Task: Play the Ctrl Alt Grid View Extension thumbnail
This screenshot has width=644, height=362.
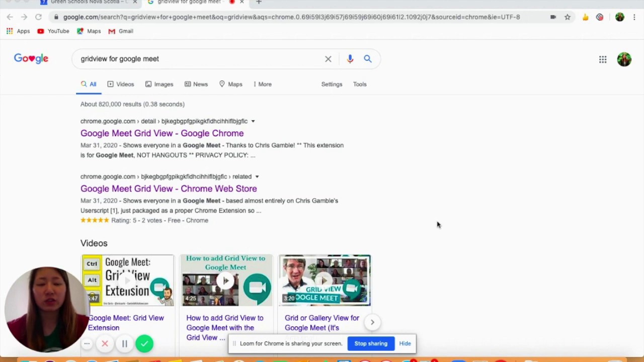Action: click(128, 281)
